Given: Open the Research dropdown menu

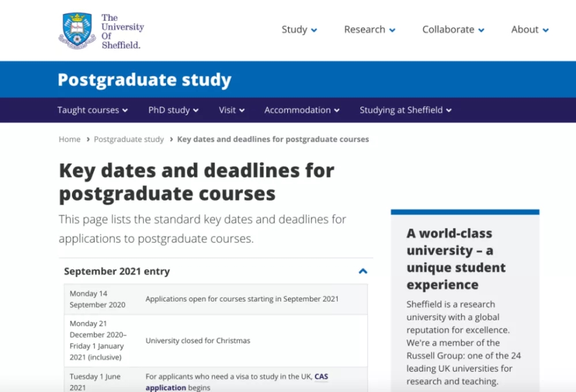Looking at the screenshot, I should pyautogui.click(x=370, y=29).
